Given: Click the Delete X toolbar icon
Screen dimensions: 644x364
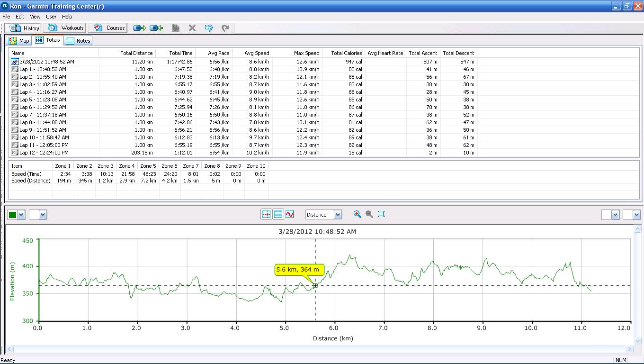Looking at the screenshot, I should click(192, 28).
